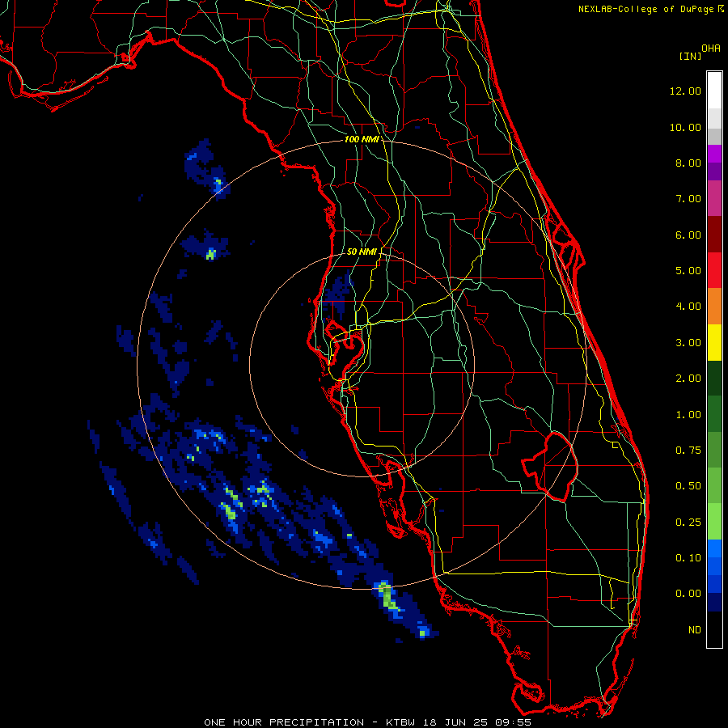Select the pink swatch beside 7.00
728x728 pixels.
coord(714,199)
